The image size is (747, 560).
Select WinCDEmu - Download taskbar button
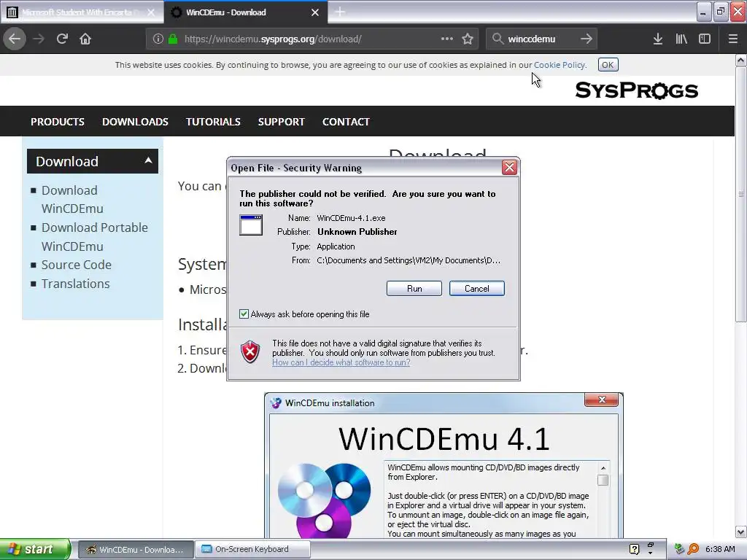[x=136, y=550]
